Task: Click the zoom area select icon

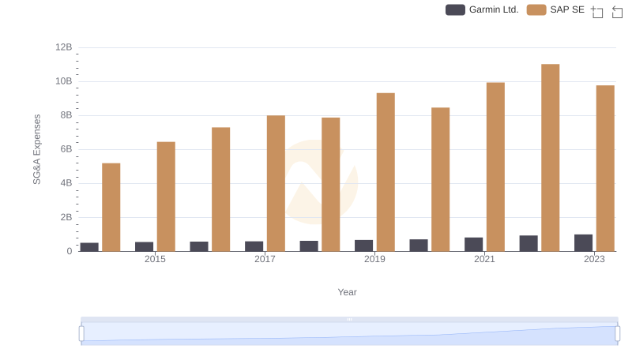Action: [x=596, y=12]
